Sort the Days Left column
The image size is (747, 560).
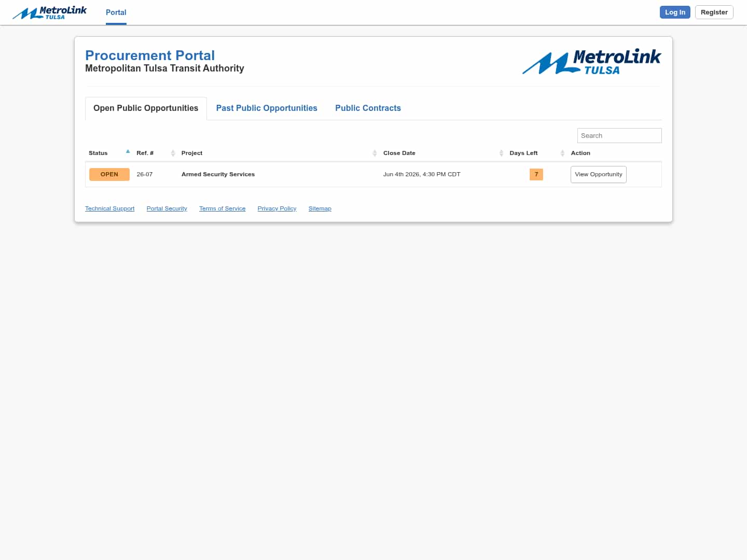(x=562, y=153)
